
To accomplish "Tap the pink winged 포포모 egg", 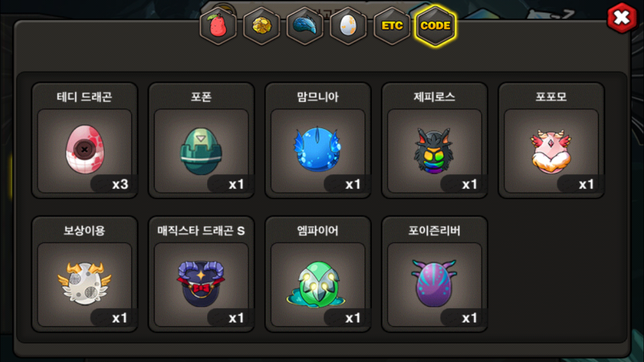I will click(x=551, y=152).
